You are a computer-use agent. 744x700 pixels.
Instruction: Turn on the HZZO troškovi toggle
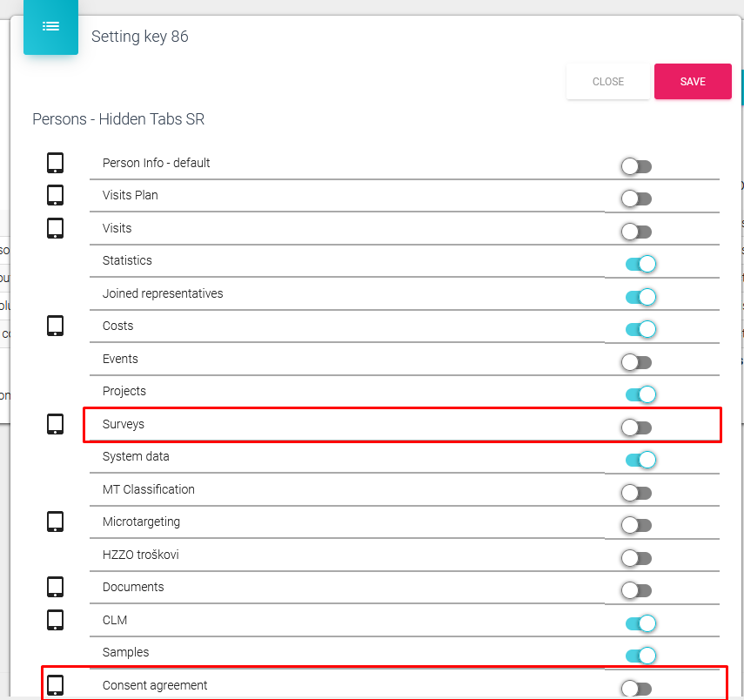636,558
